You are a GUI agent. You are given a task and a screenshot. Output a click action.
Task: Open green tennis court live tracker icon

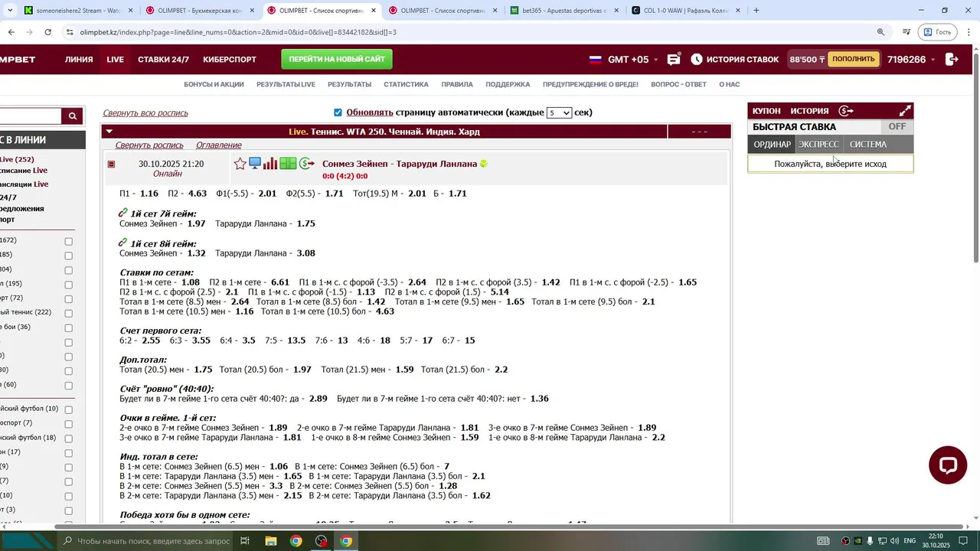(288, 164)
